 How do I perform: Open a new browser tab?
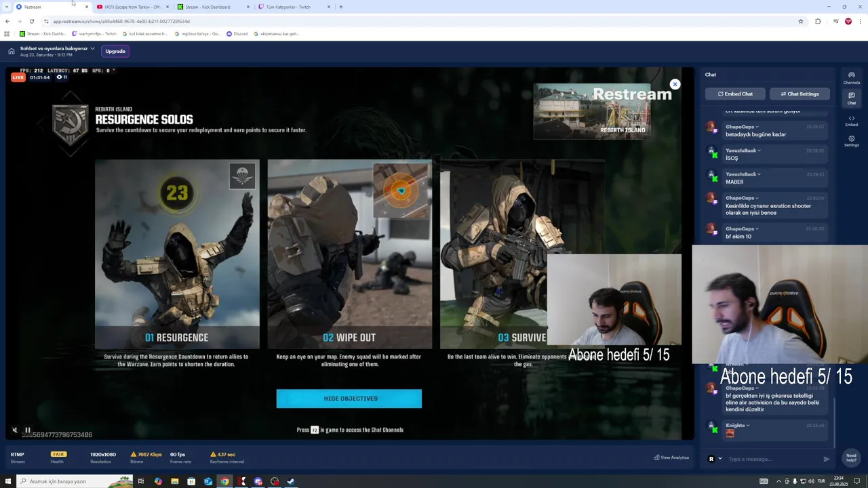pos(341,7)
